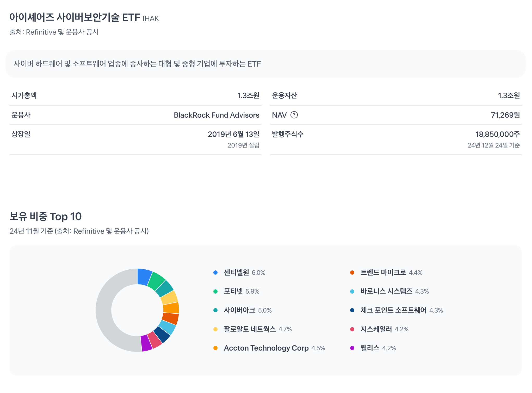Click the 24년 12월 24일 기준 date note
The image size is (532, 393).
tap(494, 145)
